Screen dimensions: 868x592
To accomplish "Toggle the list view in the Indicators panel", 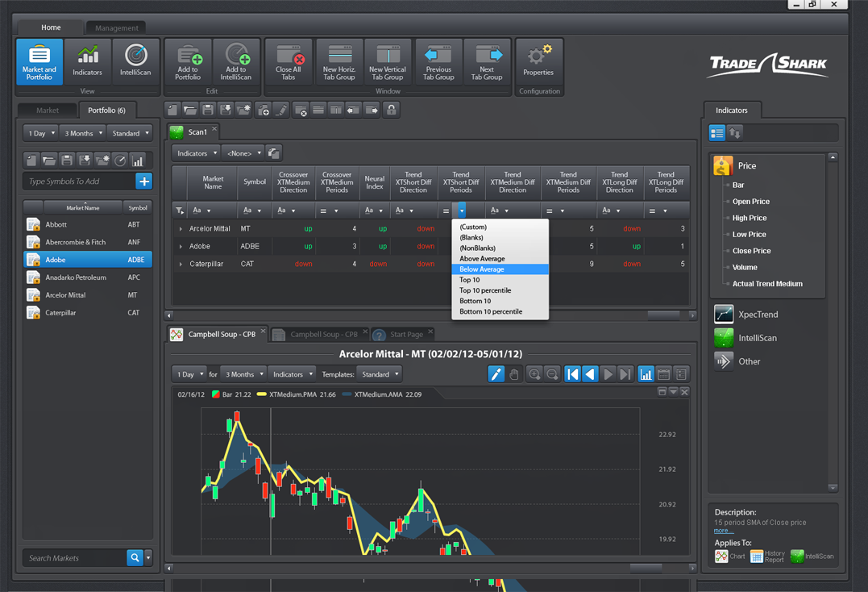I will (717, 133).
